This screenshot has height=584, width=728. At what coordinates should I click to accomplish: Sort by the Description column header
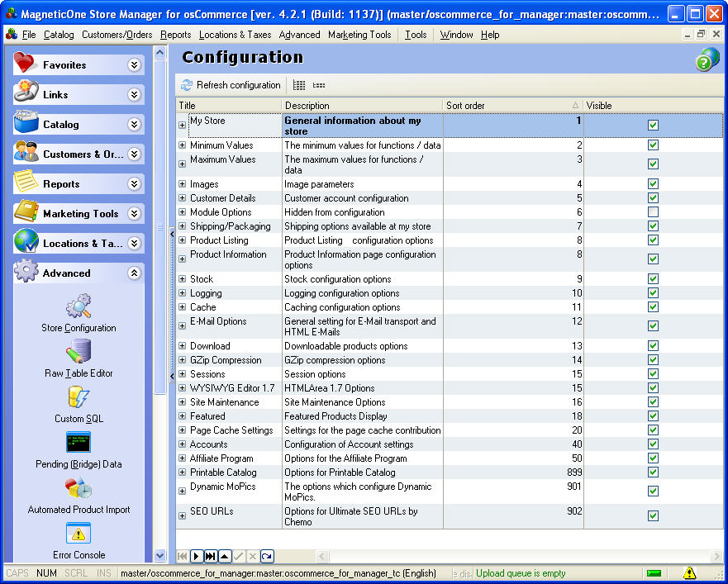click(362, 106)
